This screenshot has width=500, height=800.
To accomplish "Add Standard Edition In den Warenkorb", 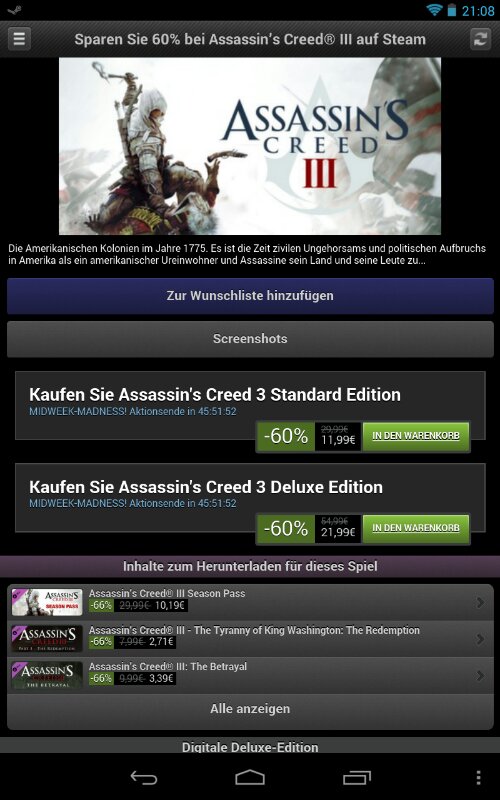I will (416, 436).
